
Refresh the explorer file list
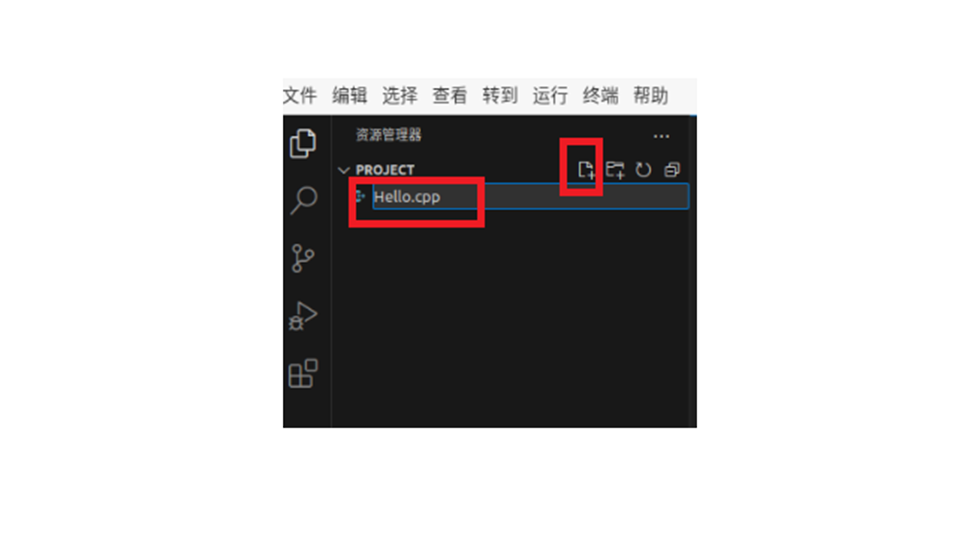point(644,170)
